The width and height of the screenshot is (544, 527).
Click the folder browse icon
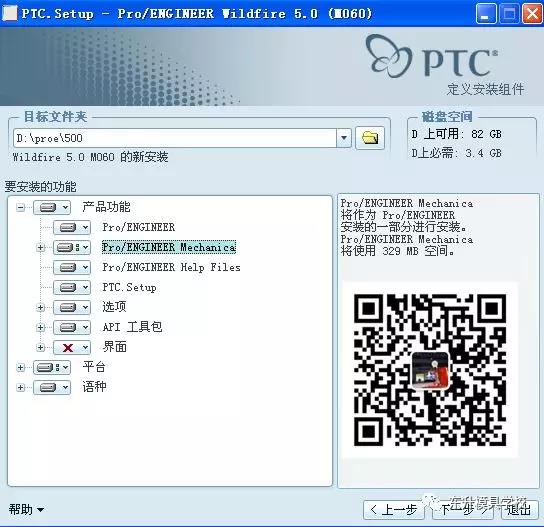pyautogui.click(x=370, y=138)
